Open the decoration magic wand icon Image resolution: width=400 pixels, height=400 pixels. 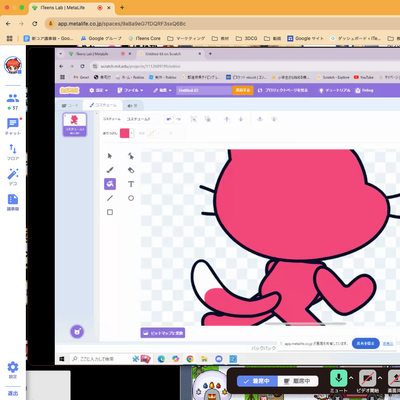(13, 177)
